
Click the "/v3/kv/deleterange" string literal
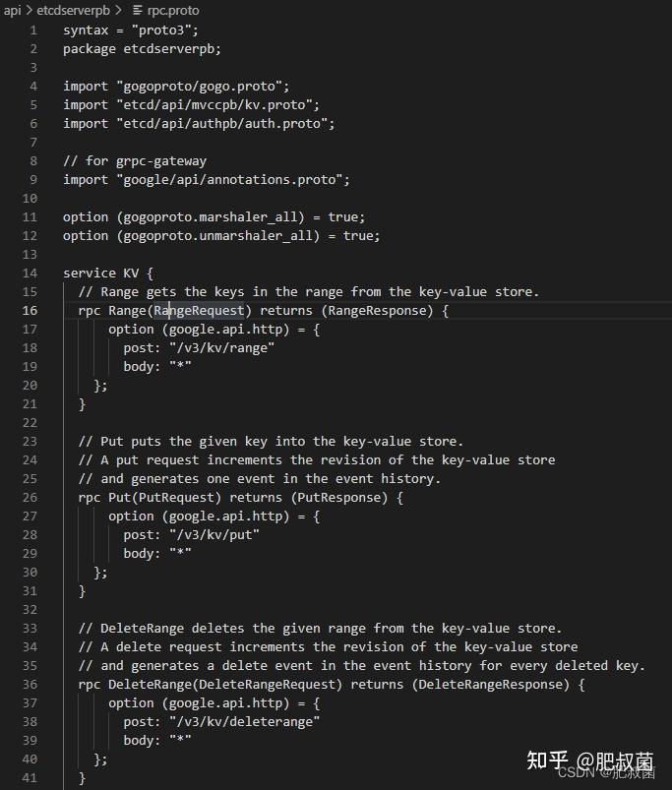point(244,721)
